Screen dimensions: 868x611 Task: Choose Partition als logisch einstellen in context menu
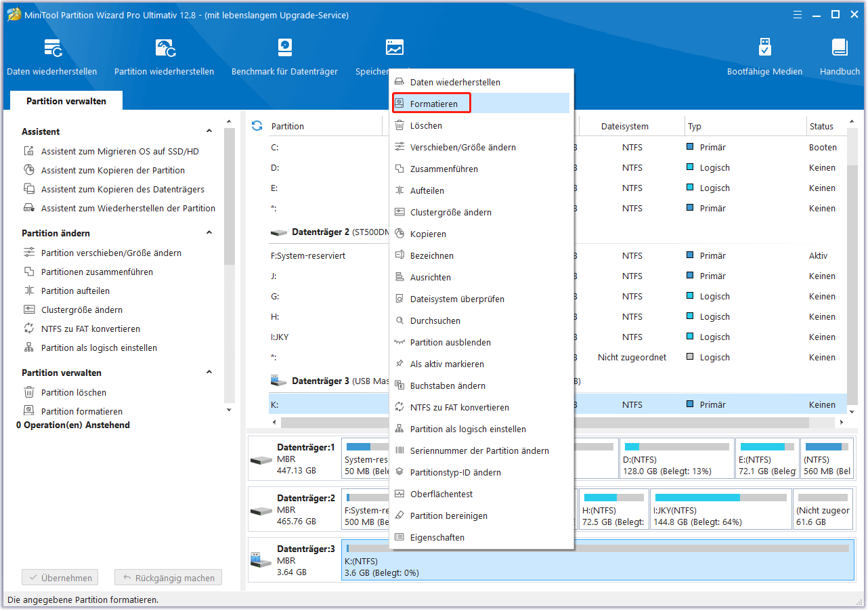tap(481, 429)
